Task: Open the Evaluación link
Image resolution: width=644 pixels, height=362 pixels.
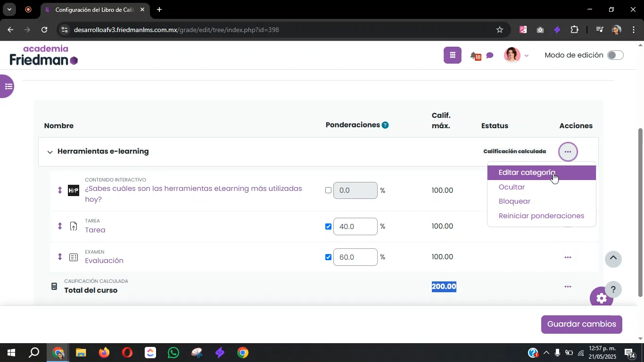Action: [x=104, y=261]
